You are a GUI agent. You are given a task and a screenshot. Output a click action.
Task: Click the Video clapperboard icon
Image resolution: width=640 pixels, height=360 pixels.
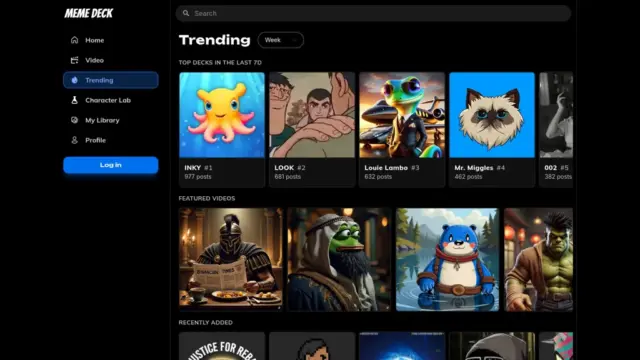click(x=74, y=60)
